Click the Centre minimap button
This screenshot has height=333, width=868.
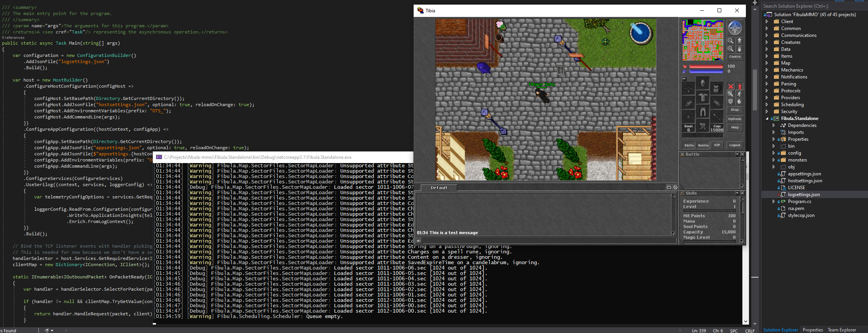(x=735, y=57)
